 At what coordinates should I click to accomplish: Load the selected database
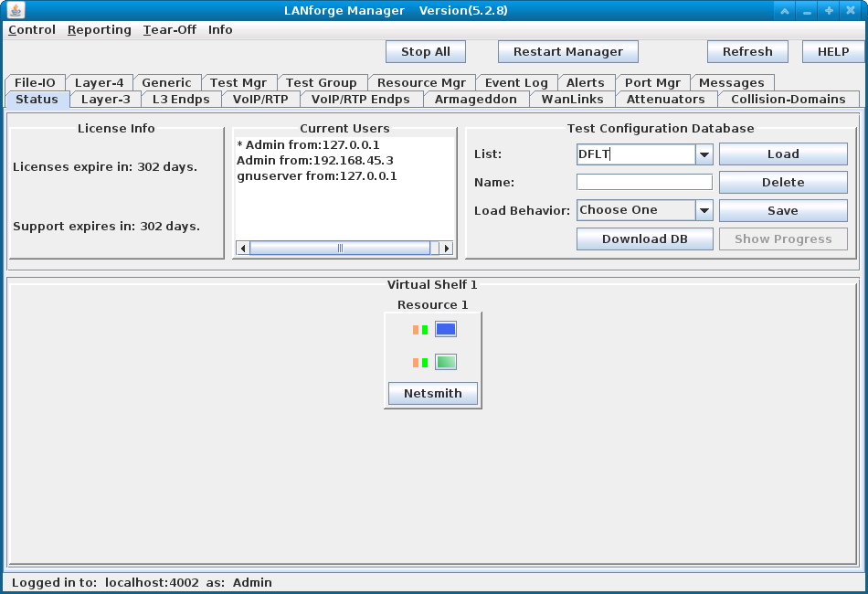click(783, 154)
